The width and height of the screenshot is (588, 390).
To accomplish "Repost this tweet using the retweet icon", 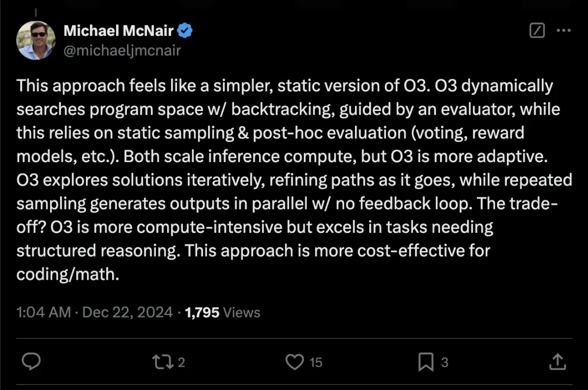I will point(163,362).
